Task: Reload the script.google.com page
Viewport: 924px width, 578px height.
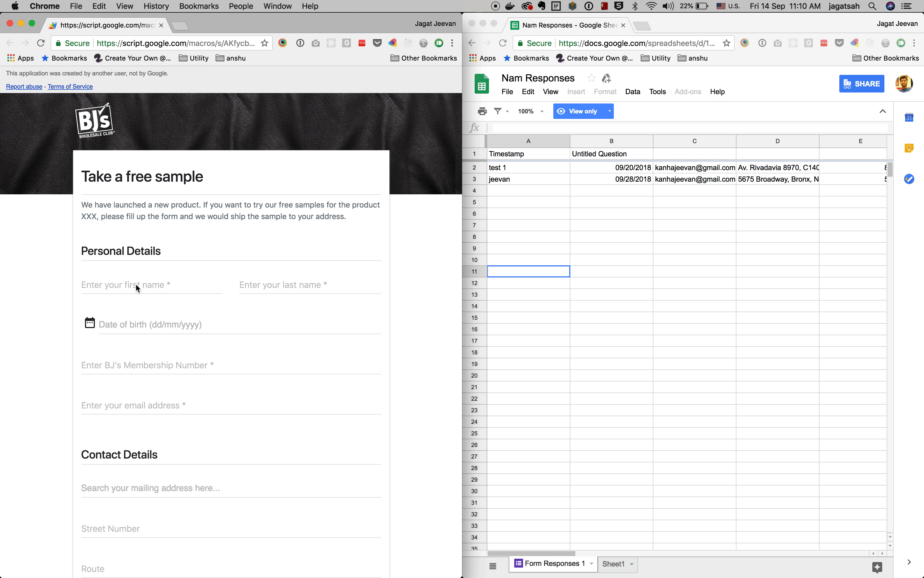Action: pyautogui.click(x=41, y=43)
